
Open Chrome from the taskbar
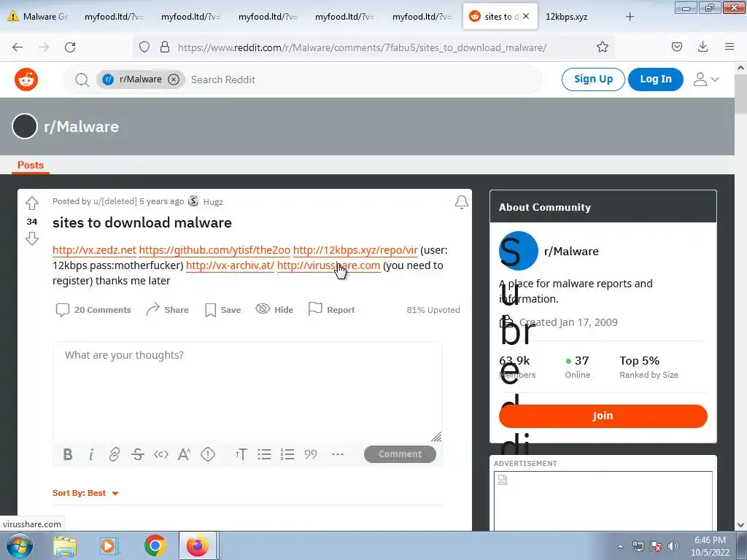point(155,545)
